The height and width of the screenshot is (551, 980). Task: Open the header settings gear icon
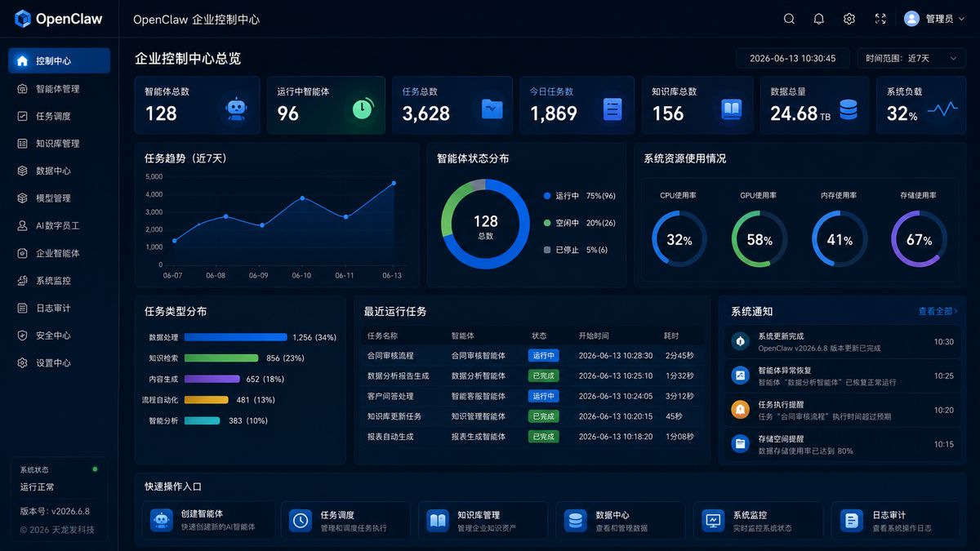coord(849,19)
